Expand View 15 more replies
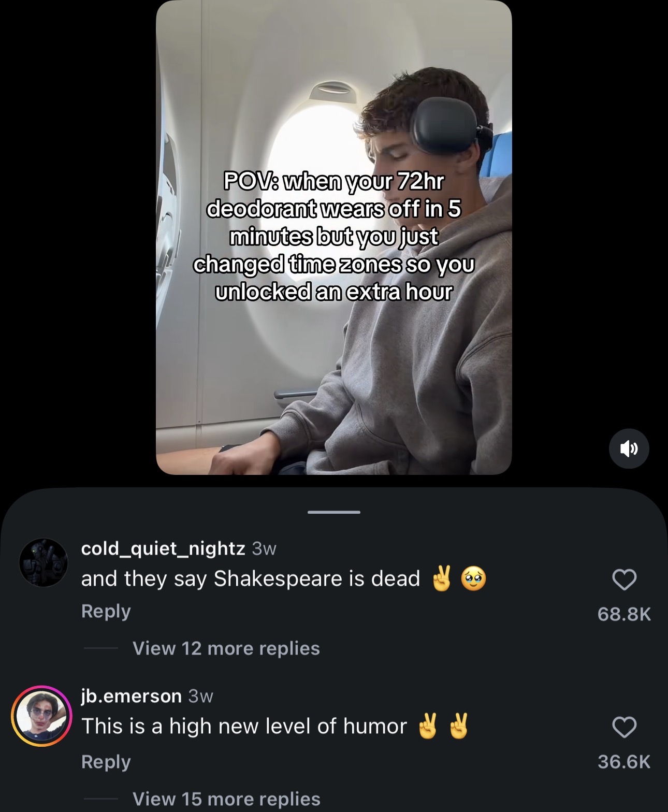Screen dimensions: 668x812 coord(226,799)
